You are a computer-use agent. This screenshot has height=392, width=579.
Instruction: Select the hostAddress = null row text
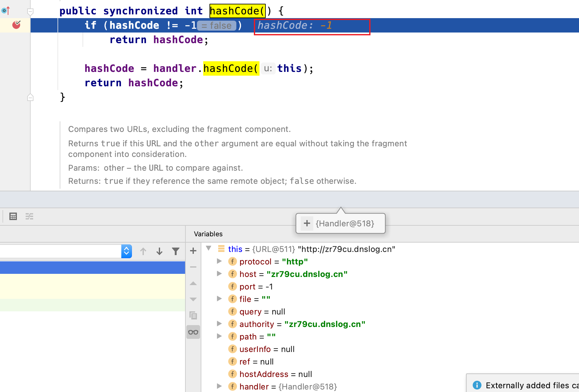[276, 374]
